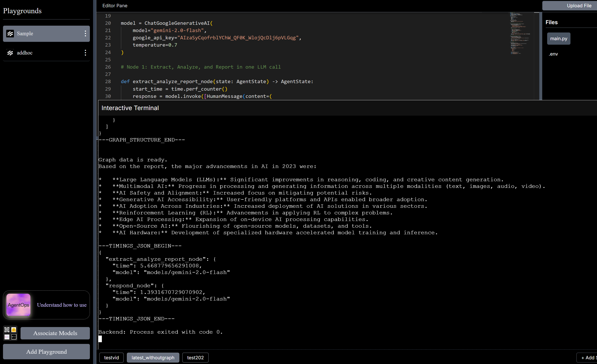This screenshot has width=597, height=364.
Task: Click the AgentOps gradient logo
Action: [x=18, y=305]
